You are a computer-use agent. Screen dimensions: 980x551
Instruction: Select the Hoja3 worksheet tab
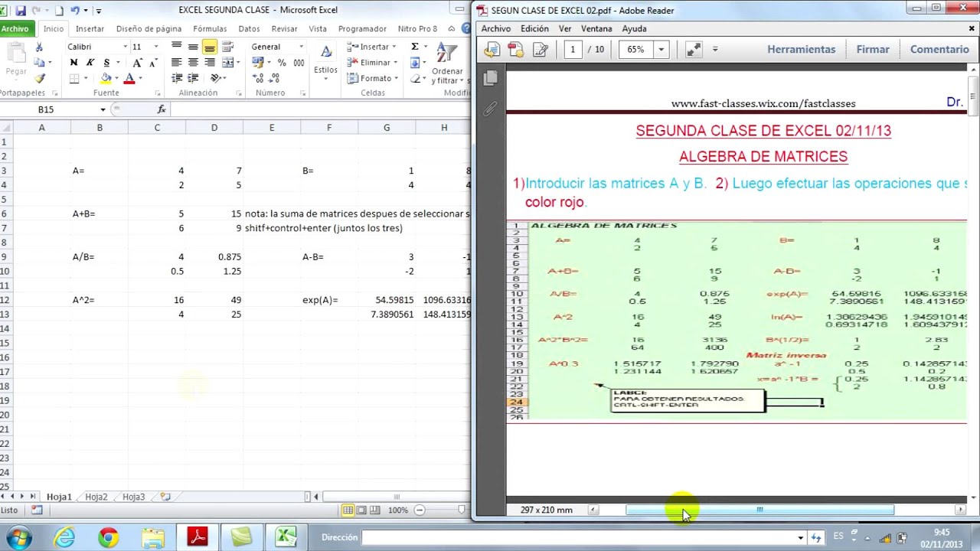[x=133, y=497]
